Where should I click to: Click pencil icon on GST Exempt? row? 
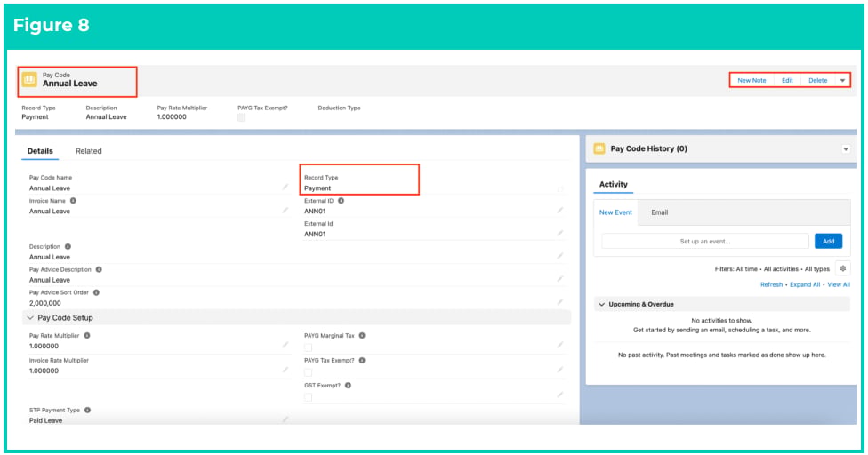click(x=560, y=395)
